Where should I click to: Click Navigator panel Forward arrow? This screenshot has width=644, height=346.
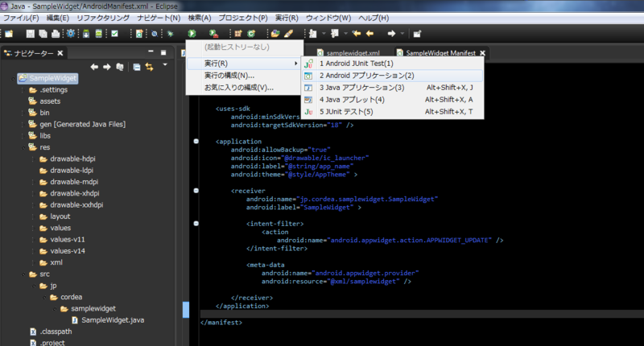pos(107,67)
